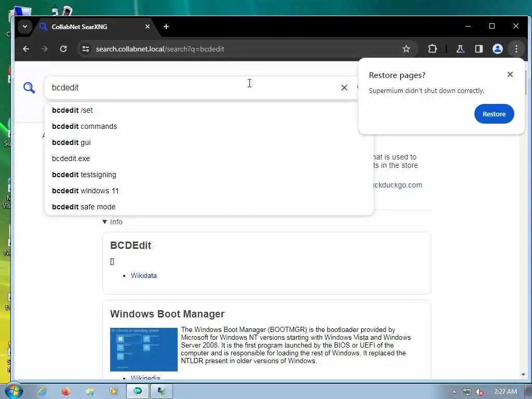Choose suggestion 'bcdedit safe mode'
Viewport: 532px width, 399px height.
(209, 207)
